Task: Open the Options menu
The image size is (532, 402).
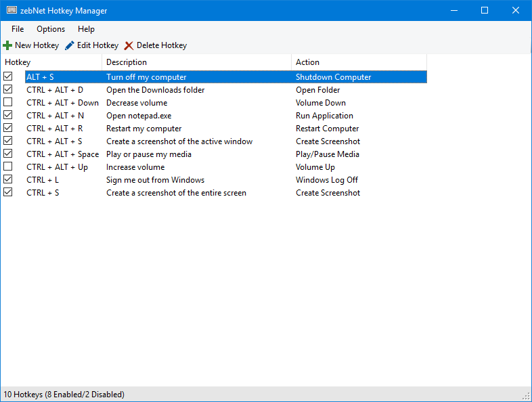Action: click(x=51, y=29)
